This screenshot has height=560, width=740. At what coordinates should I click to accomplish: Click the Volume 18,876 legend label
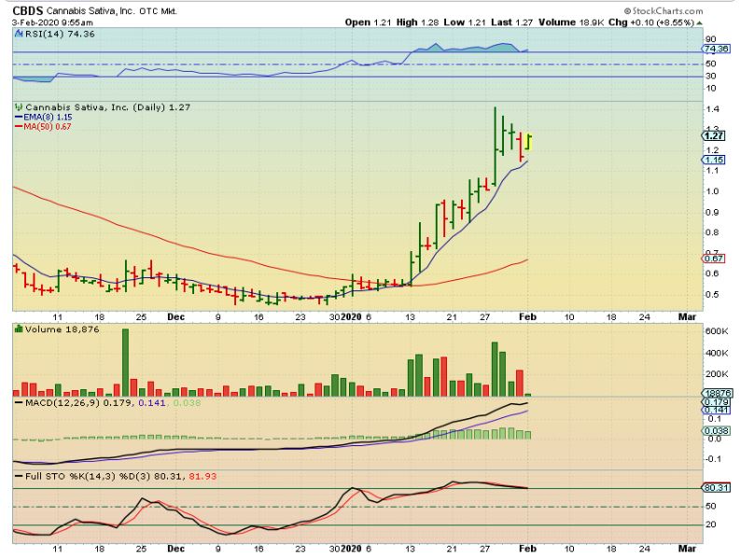[62, 329]
